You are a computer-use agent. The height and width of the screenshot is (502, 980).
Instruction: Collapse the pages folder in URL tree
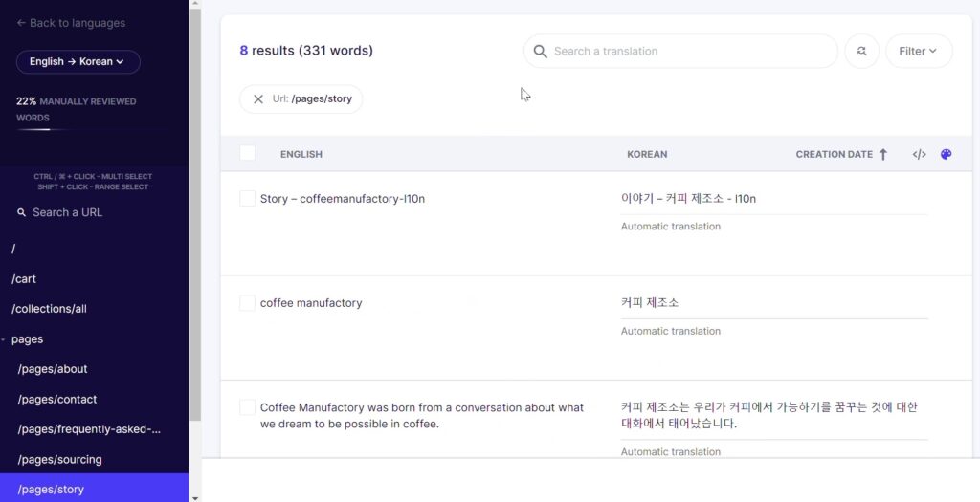(5, 339)
